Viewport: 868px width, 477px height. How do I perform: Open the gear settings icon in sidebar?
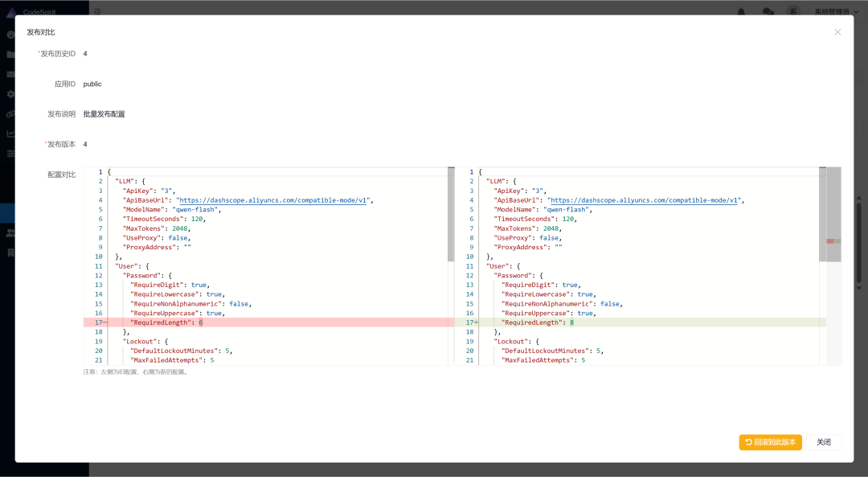(x=10, y=94)
